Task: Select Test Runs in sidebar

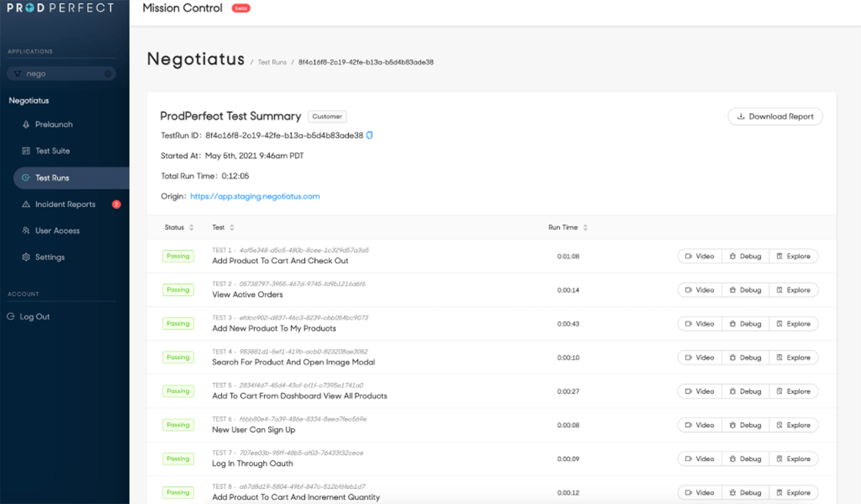Action: pyautogui.click(x=71, y=178)
